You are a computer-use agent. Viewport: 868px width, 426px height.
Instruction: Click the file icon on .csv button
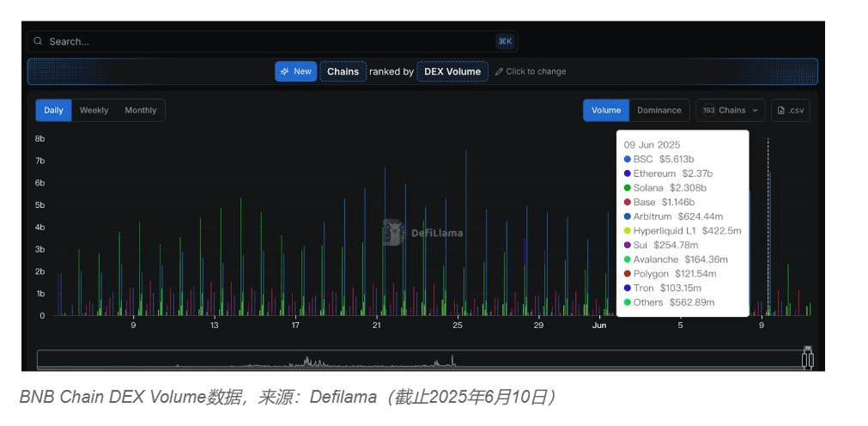[x=780, y=110]
